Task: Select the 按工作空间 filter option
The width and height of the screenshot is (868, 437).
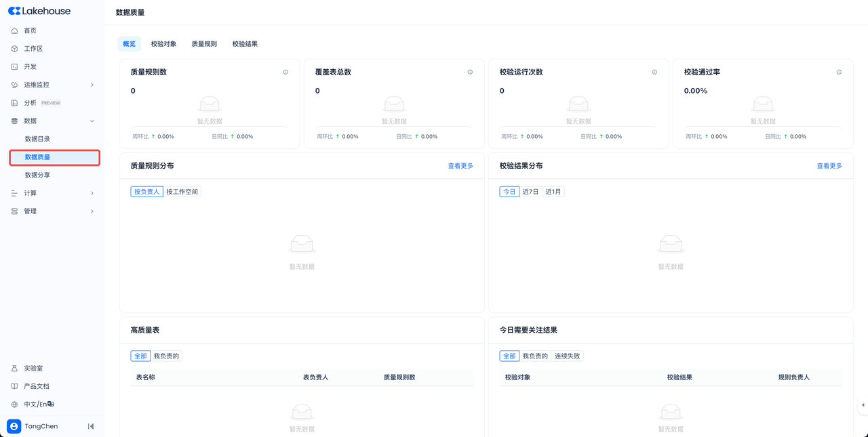Action: [182, 192]
